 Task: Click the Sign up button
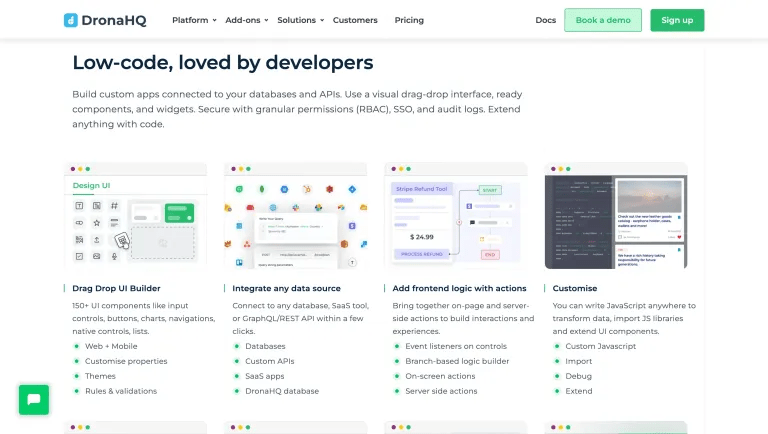pyautogui.click(x=677, y=20)
